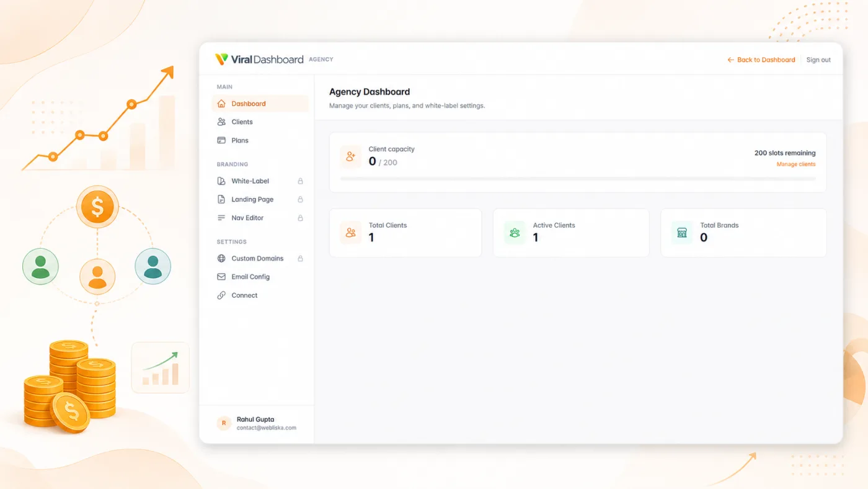Go Back to Dashboard via header link
This screenshot has height=489, width=868.
761,60
